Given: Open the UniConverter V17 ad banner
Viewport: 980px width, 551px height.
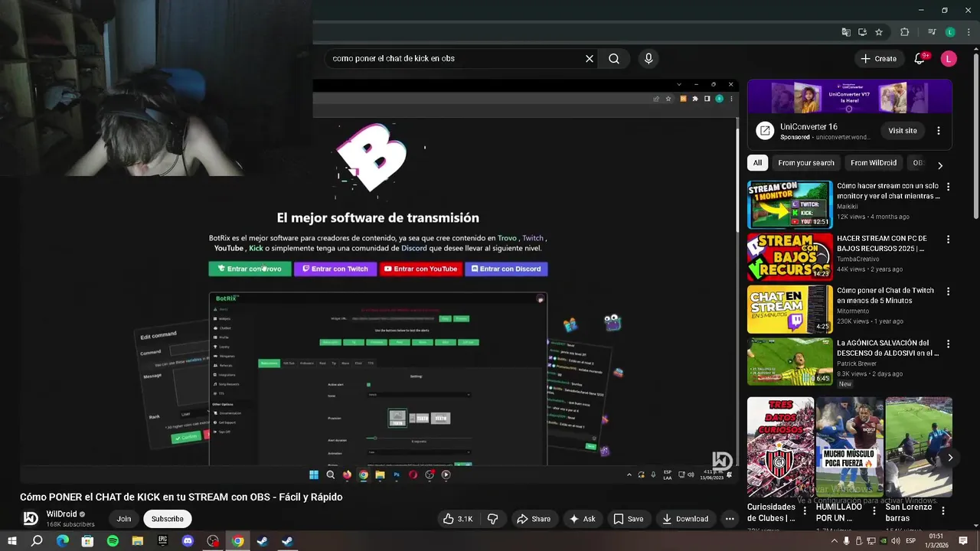Looking at the screenshot, I should point(849,96).
